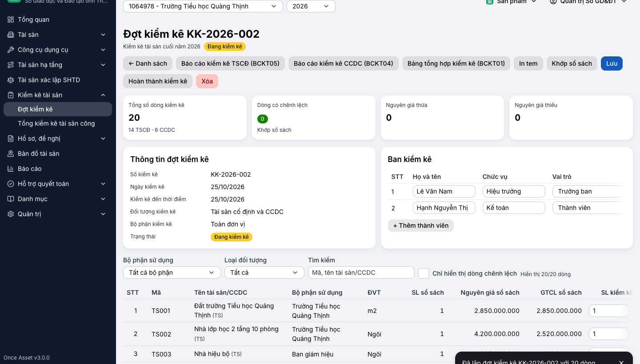The height and width of the screenshot is (364, 640).
Task: Open the Tổng quan dashboard icon
Action: [x=11, y=20]
